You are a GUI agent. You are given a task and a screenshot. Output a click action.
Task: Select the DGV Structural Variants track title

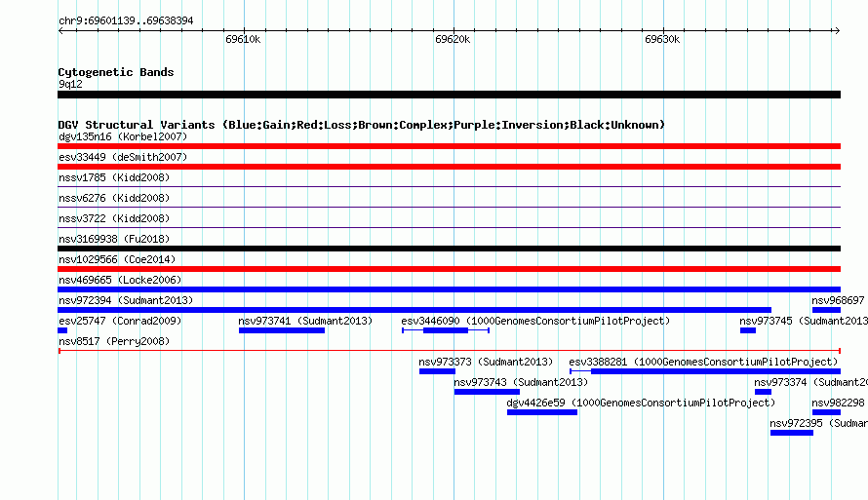point(362,125)
